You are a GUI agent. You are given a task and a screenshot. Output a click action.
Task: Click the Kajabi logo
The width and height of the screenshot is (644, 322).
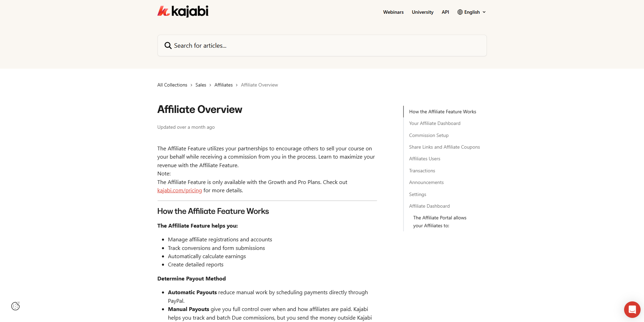click(x=183, y=11)
